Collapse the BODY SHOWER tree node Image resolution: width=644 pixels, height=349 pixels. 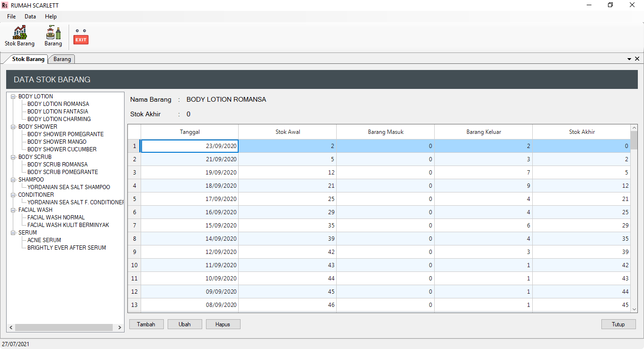point(13,127)
